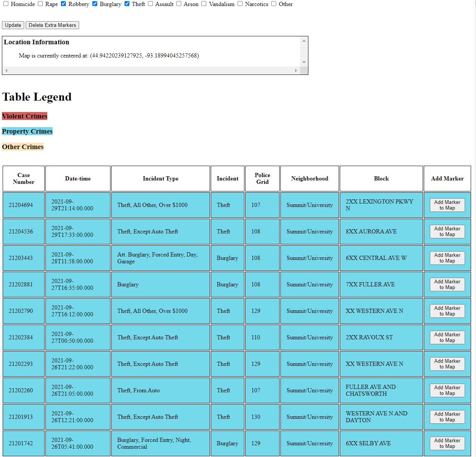This screenshot has width=476, height=457.
Task: Uncheck the Robbery checkbox
Action: pos(63,4)
